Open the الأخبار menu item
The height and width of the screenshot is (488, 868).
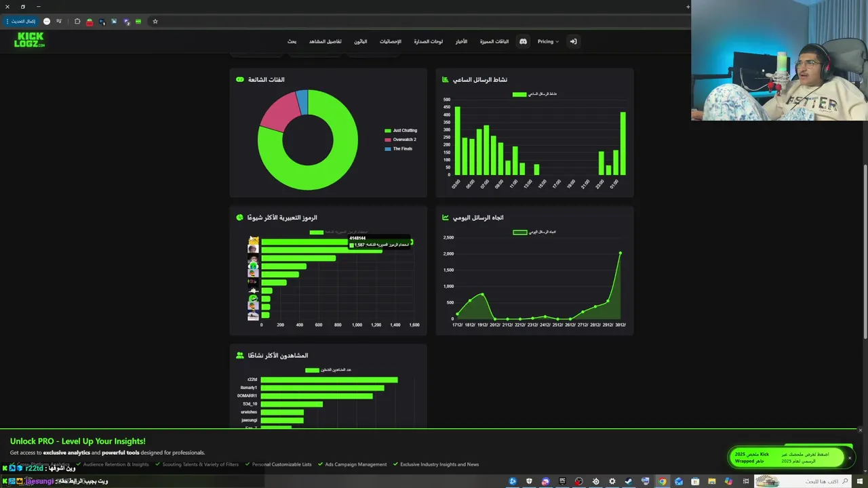(x=461, y=41)
